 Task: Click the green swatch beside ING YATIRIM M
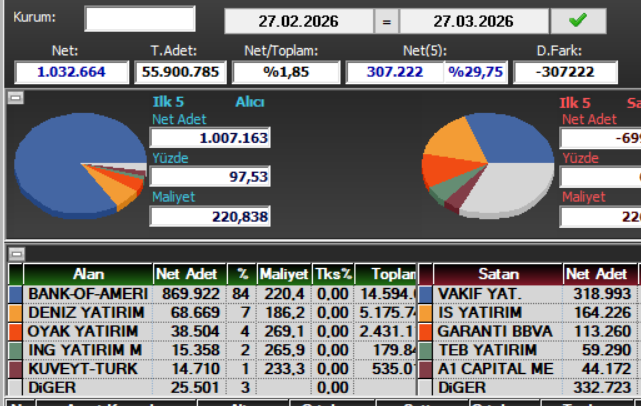16,351
